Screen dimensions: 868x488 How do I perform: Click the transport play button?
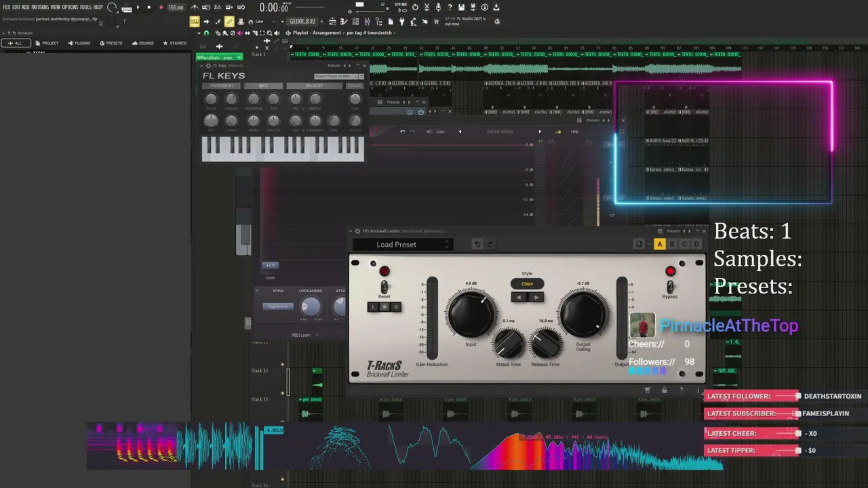tap(138, 7)
